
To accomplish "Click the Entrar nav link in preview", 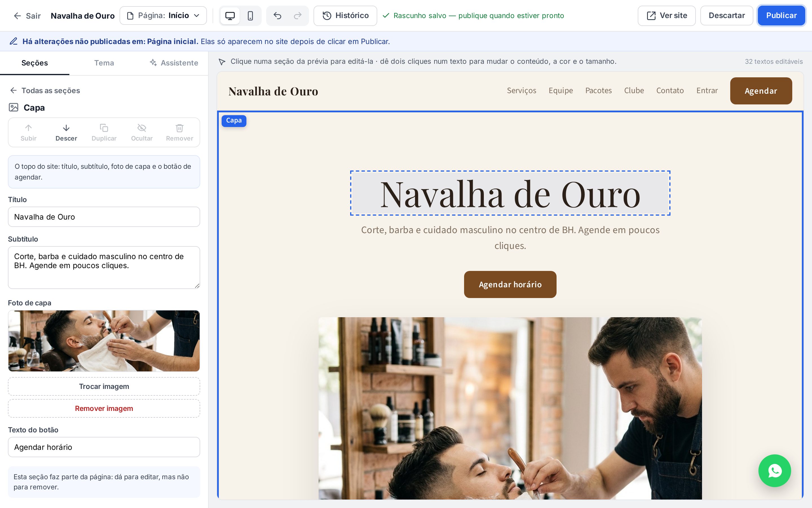I will click(x=707, y=90).
